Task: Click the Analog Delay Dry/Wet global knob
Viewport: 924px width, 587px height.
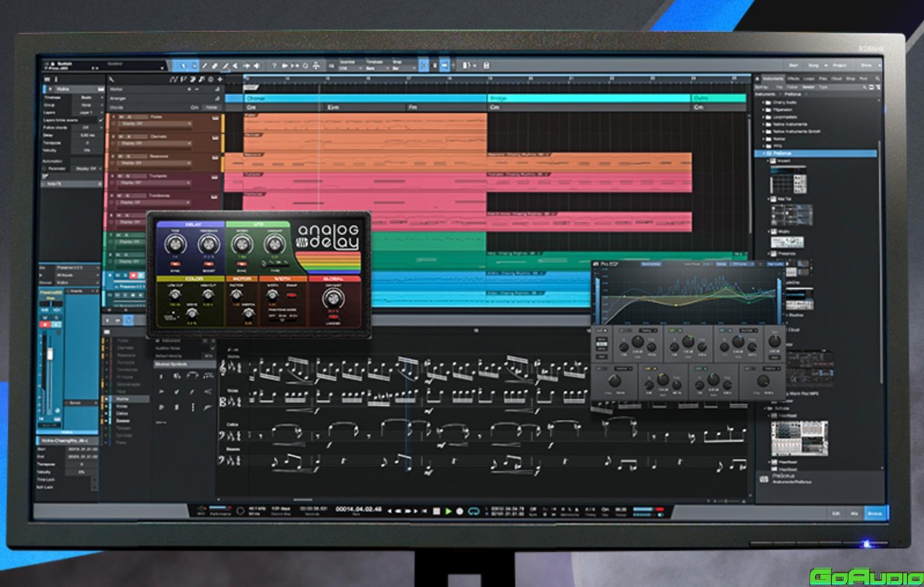Action: [x=333, y=299]
